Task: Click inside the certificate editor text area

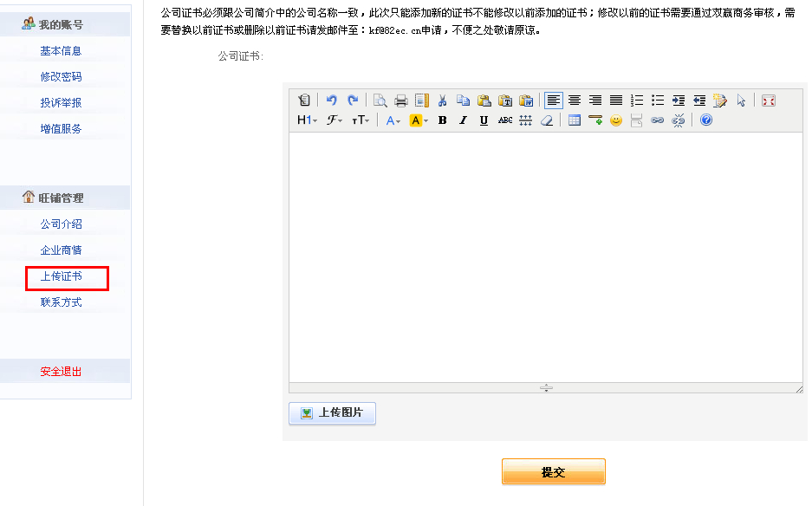Action: pyautogui.click(x=546, y=256)
